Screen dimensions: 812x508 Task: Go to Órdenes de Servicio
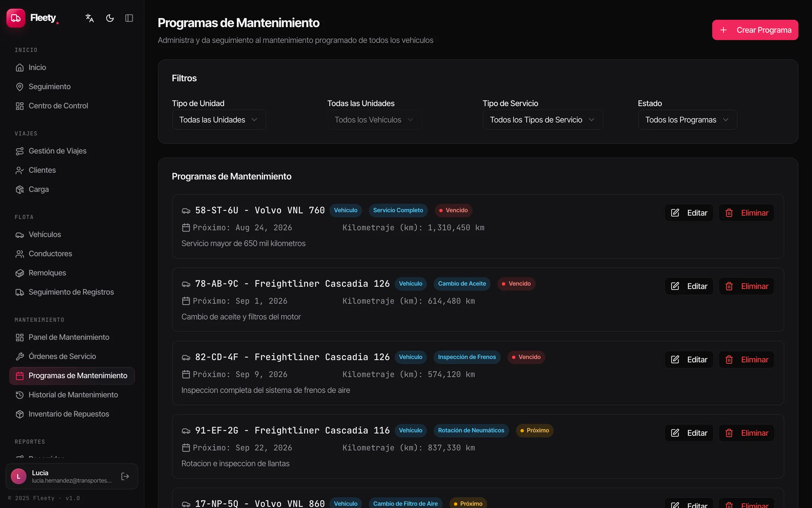72,356
